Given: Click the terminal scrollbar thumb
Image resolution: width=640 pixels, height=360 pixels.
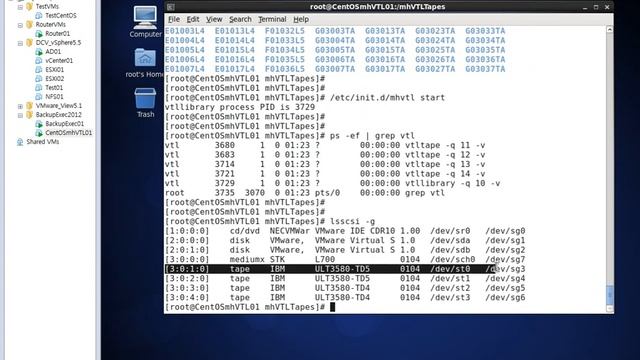Looking at the screenshot, I should [x=609, y=295].
